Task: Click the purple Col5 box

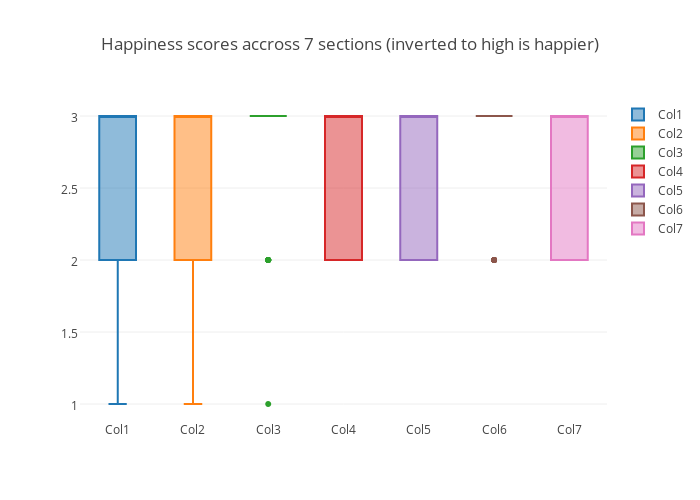Action: click(418, 188)
